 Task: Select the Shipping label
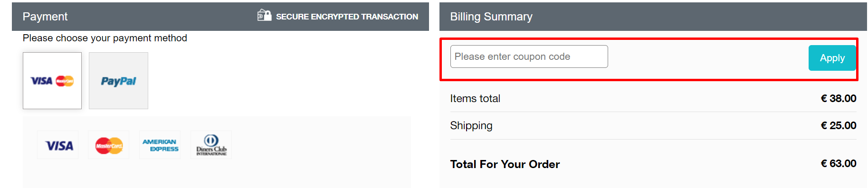471,126
